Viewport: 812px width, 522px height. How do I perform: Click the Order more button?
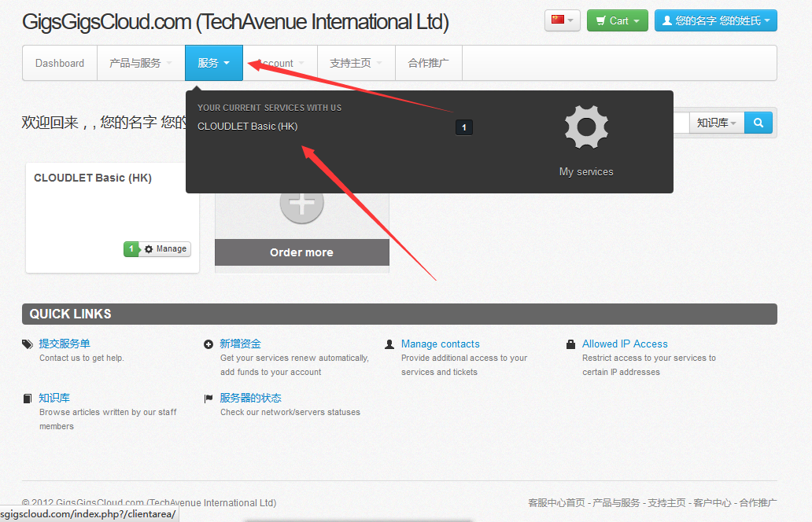tap(302, 252)
